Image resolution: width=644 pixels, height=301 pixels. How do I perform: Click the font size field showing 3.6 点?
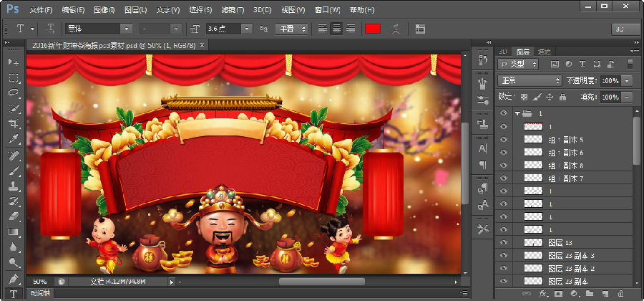pyautogui.click(x=223, y=29)
